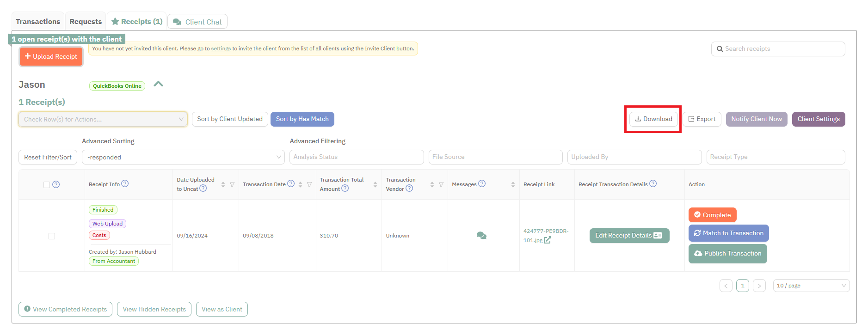Click the search magnifier icon

pyautogui.click(x=720, y=49)
